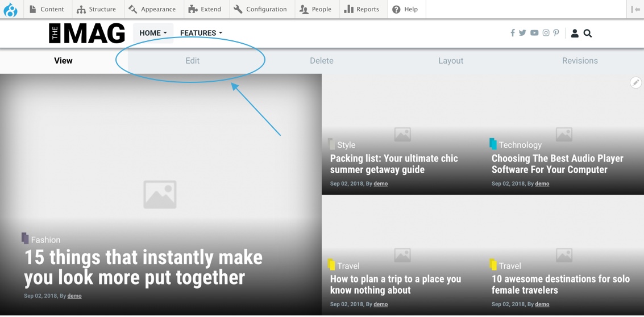Click placeholder image of 'How to plan a trip'

click(402, 255)
